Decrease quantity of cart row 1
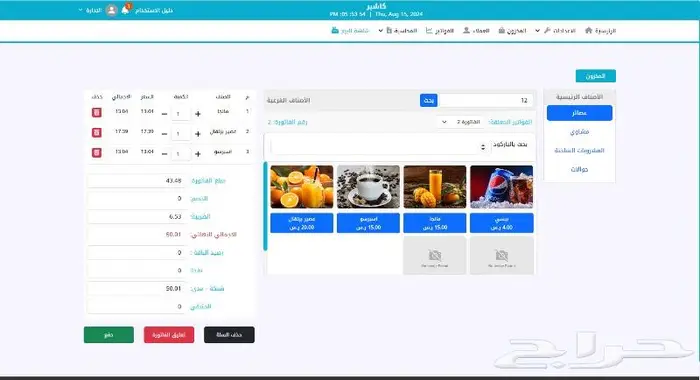This screenshot has width=700, height=380. pyautogui.click(x=164, y=114)
